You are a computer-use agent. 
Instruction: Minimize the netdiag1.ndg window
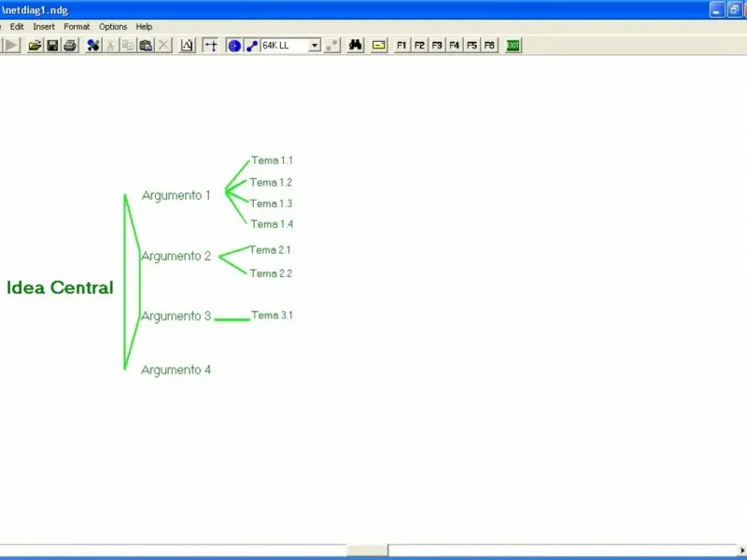point(717,9)
